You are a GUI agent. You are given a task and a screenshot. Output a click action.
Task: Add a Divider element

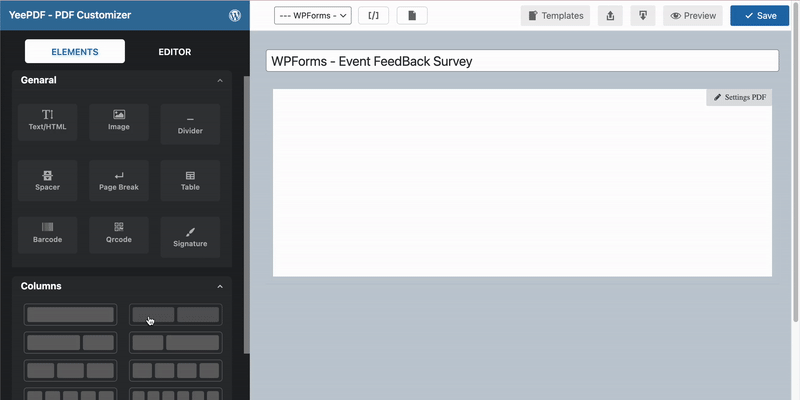coord(190,124)
